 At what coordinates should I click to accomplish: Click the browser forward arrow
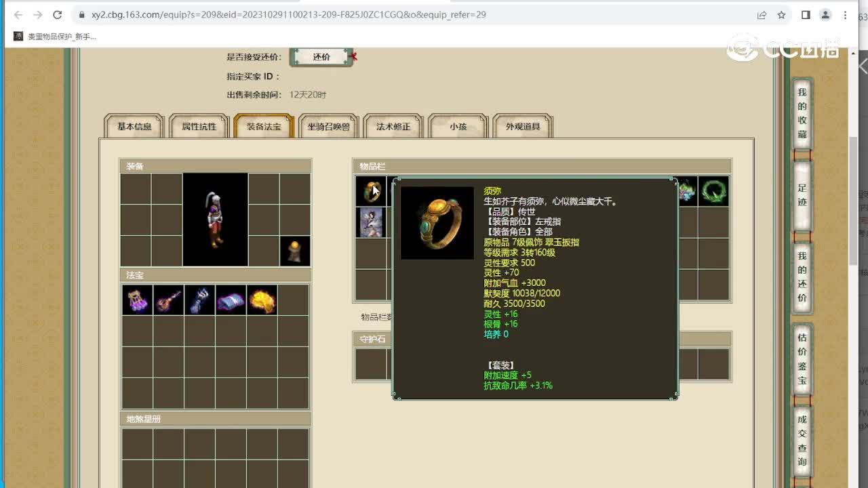tap(38, 15)
